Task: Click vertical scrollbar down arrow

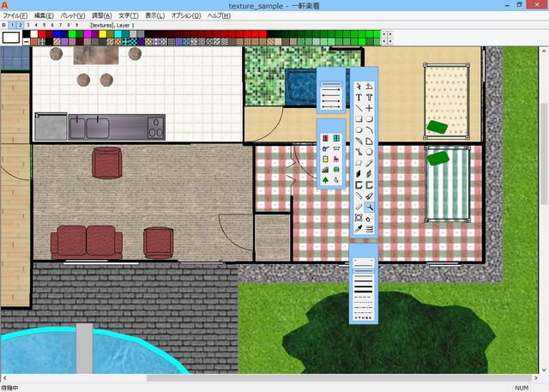Action: pyautogui.click(x=544, y=370)
